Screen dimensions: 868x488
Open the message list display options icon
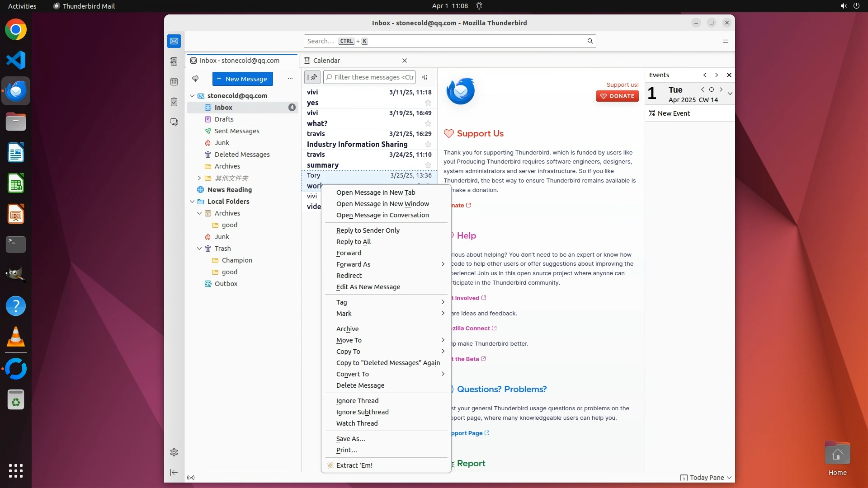point(425,77)
